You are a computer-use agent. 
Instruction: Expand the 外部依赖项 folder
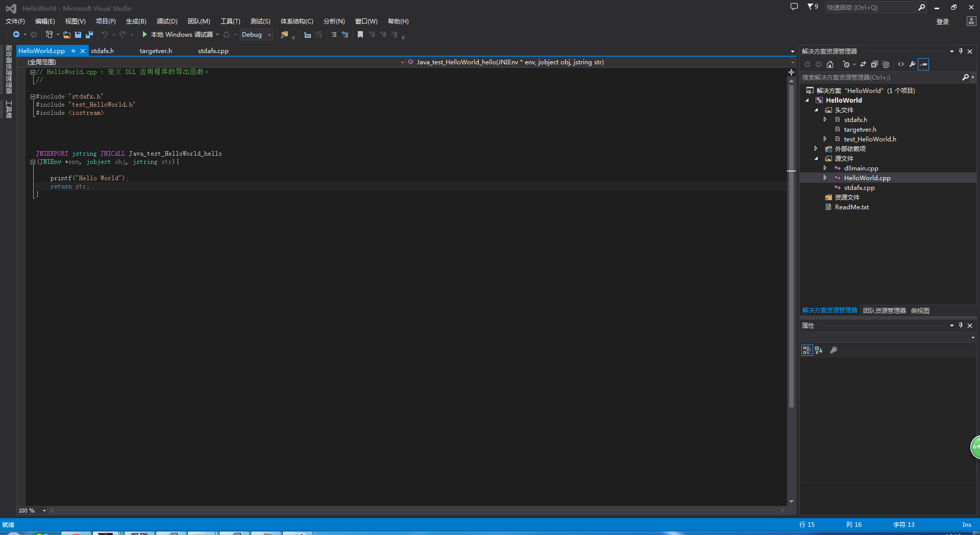pyautogui.click(x=816, y=149)
